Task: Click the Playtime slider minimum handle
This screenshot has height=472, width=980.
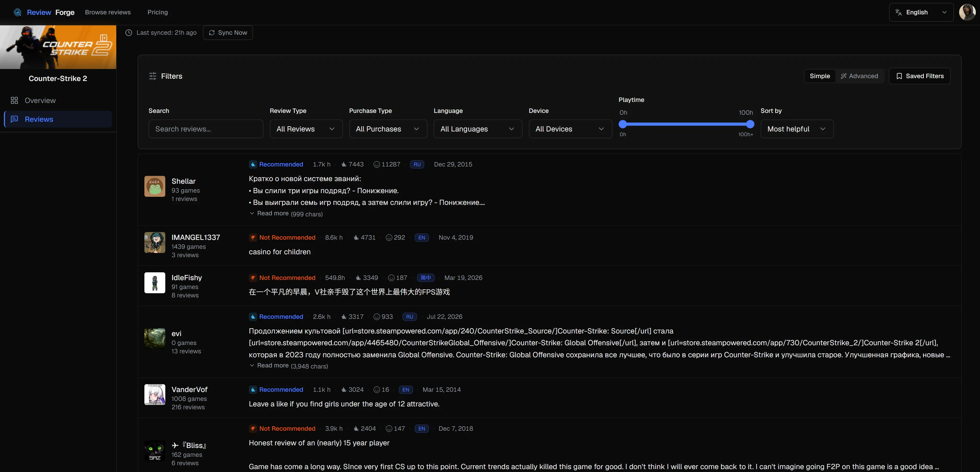Action: pos(623,124)
